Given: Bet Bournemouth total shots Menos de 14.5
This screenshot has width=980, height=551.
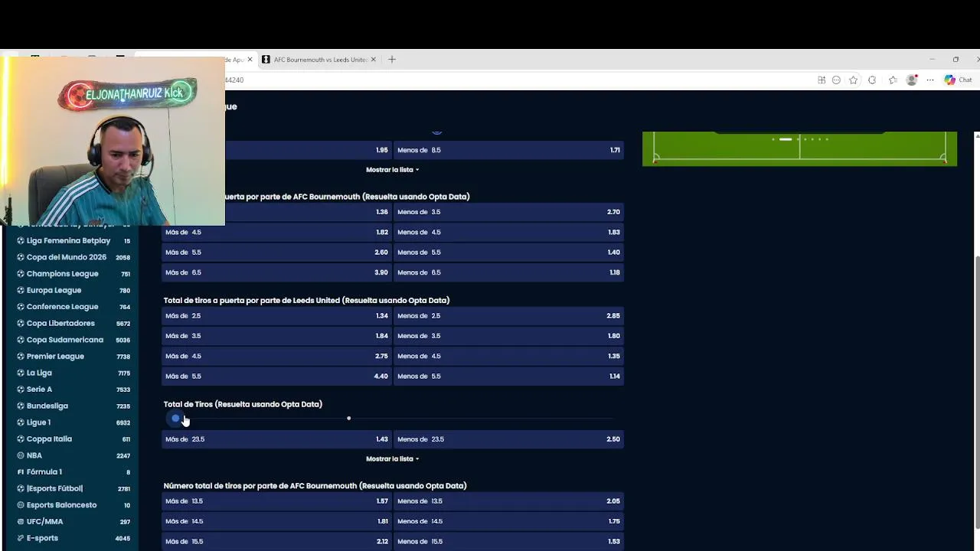Looking at the screenshot, I should pos(508,521).
